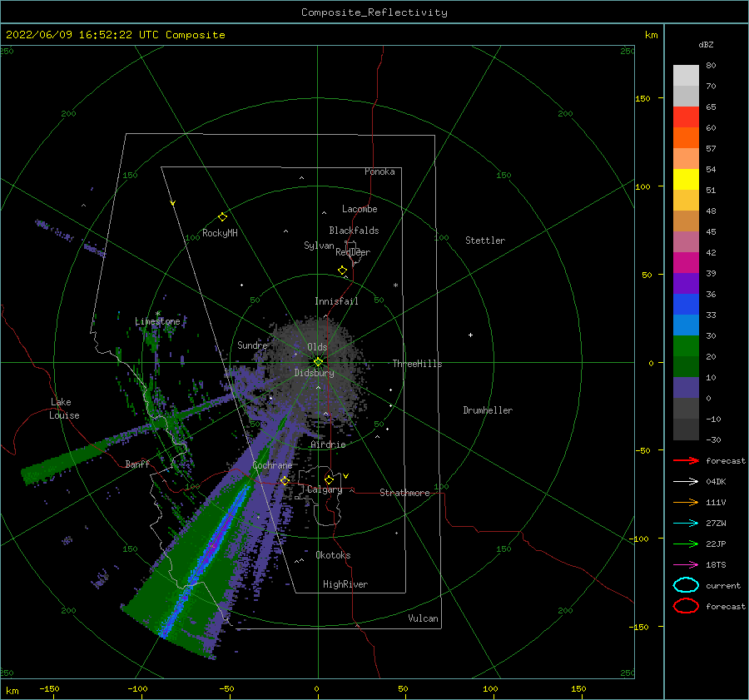749x700 pixels.
Task: Click the 100 tick on right km axis
Action: [642, 186]
